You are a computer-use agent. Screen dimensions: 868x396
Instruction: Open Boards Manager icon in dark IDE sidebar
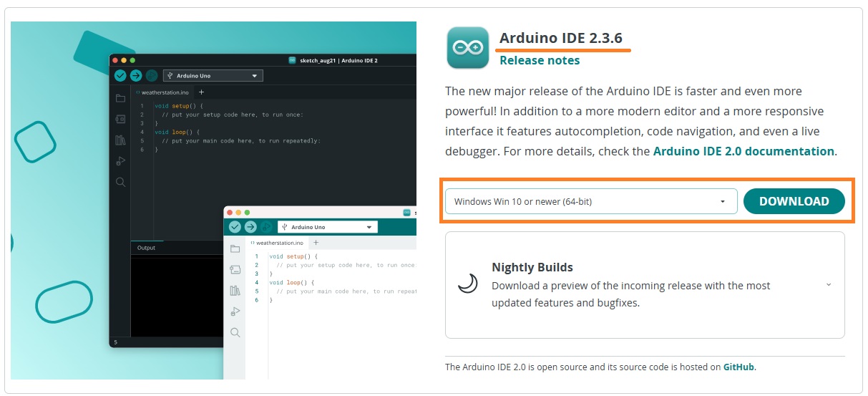point(120,119)
